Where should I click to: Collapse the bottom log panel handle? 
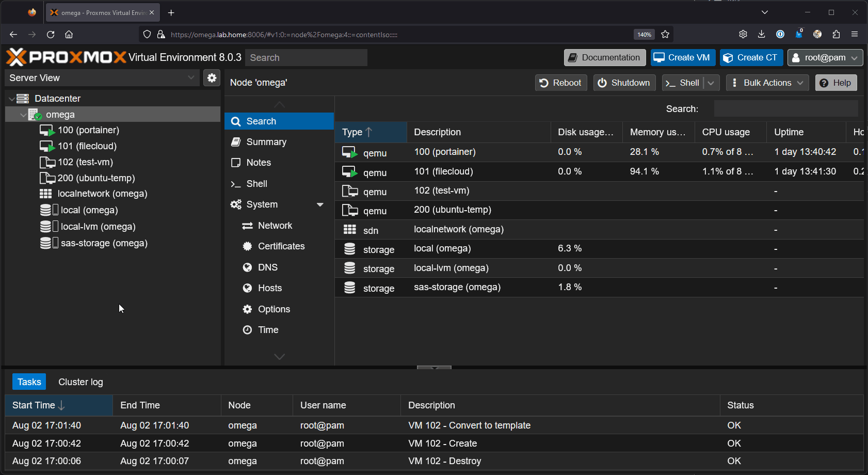pos(434,368)
